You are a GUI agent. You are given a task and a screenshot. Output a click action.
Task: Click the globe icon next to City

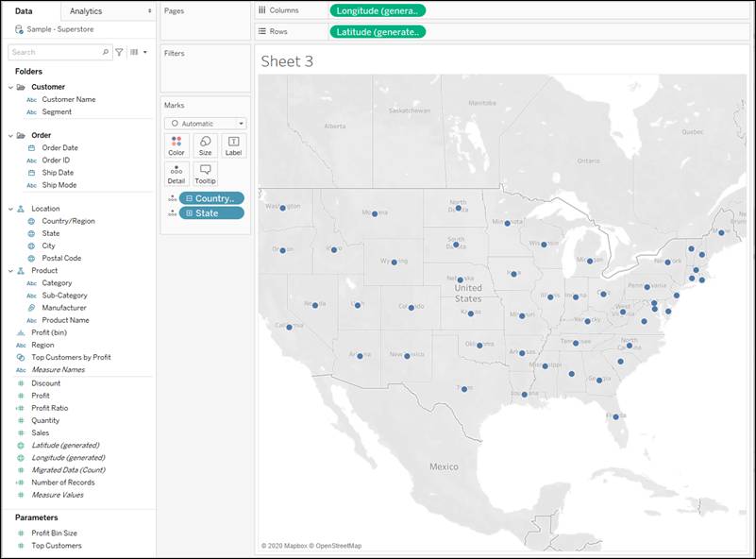[31, 246]
